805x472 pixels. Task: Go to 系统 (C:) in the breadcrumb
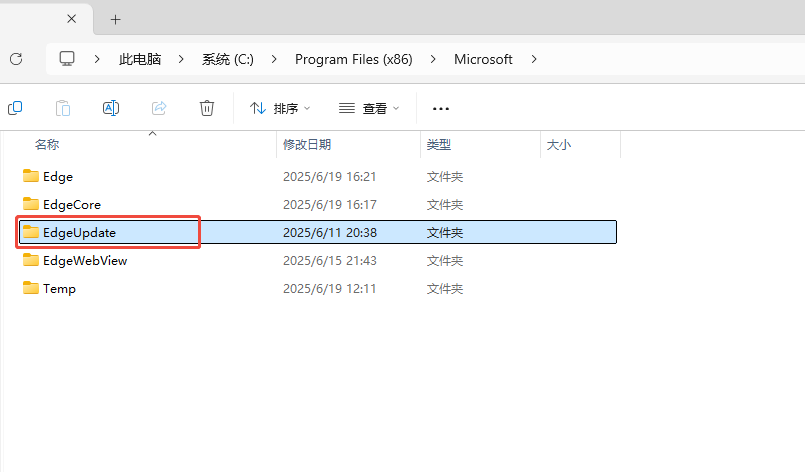pyautogui.click(x=227, y=60)
